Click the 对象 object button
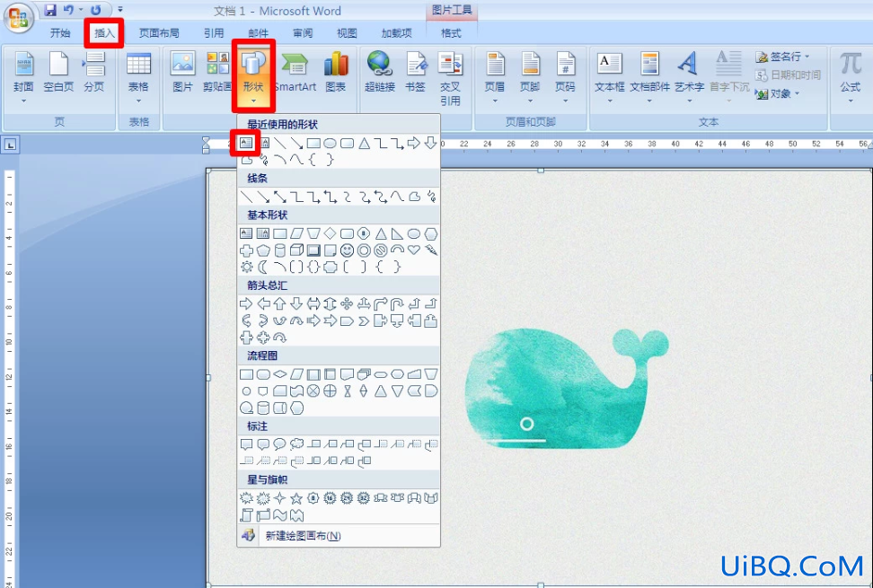This screenshot has width=873, height=588. click(777, 93)
